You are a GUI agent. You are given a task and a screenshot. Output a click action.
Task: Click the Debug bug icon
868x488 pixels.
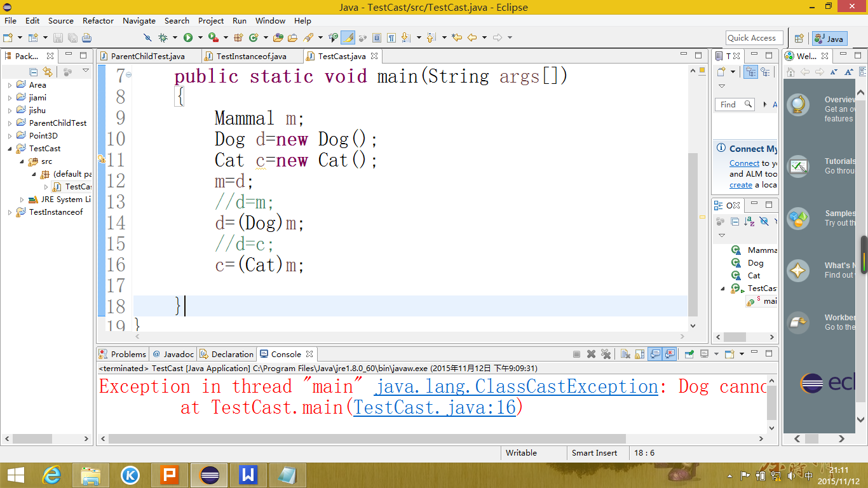point(163,38)
